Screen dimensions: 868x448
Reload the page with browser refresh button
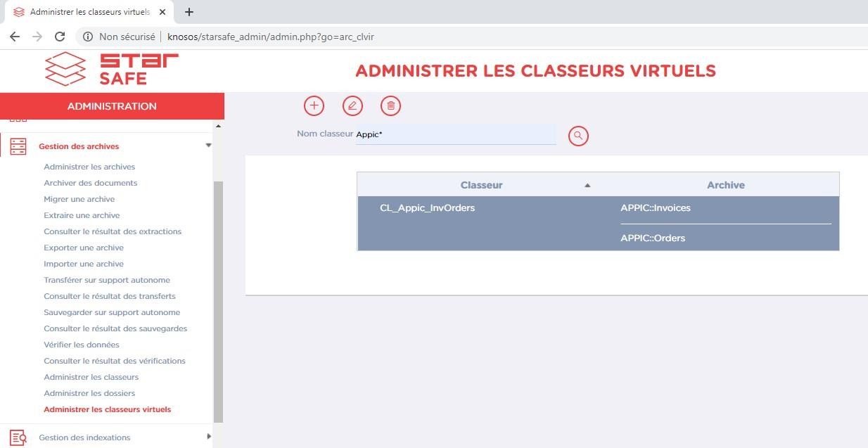pyautogui.click(x=60, y=37)
